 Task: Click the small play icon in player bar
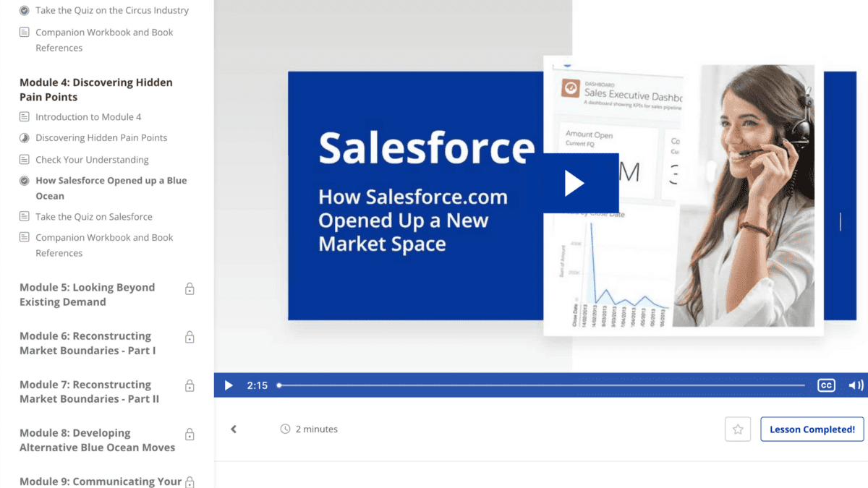tap(229, 385)
